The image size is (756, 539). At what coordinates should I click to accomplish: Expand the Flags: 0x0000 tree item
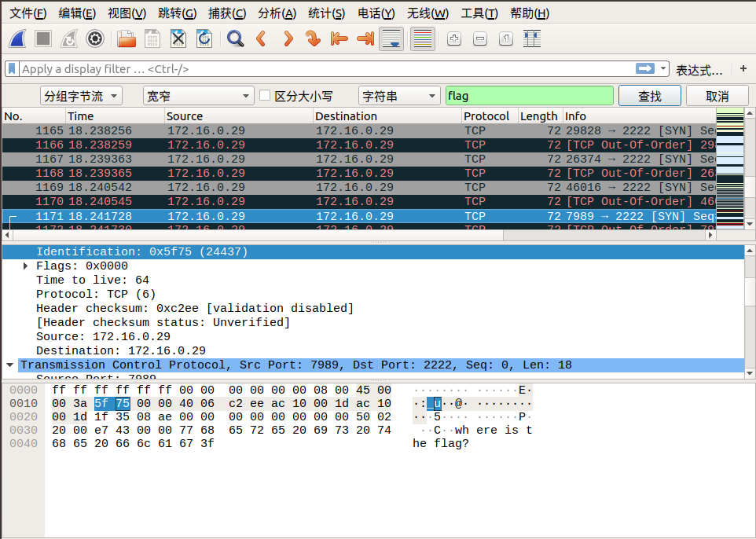[26, 266]
